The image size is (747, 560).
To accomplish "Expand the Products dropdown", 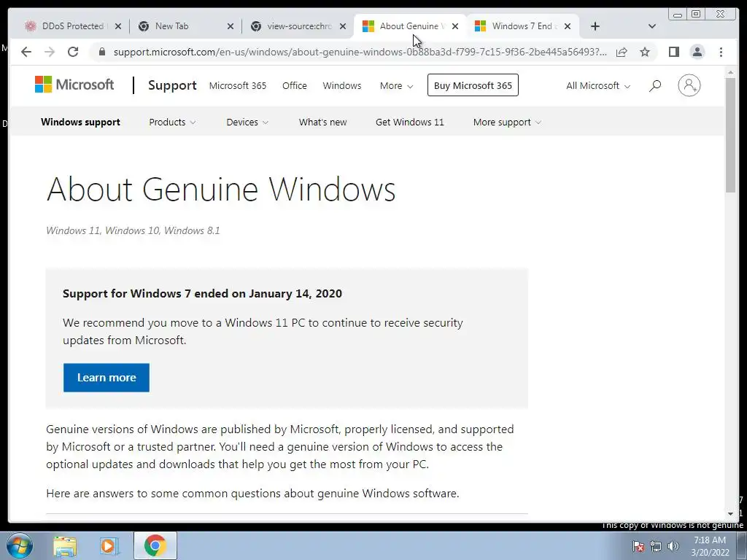I will pyautogui.click(x=172, y=122).
